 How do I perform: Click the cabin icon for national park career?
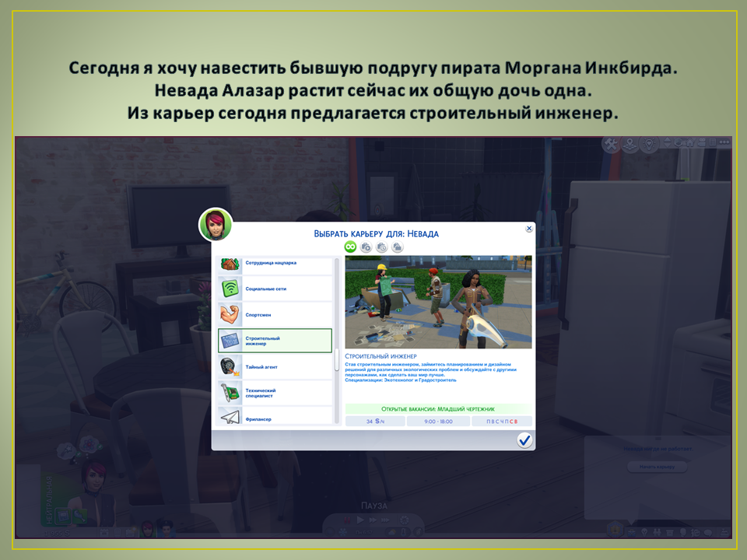[x=230, y=264]
